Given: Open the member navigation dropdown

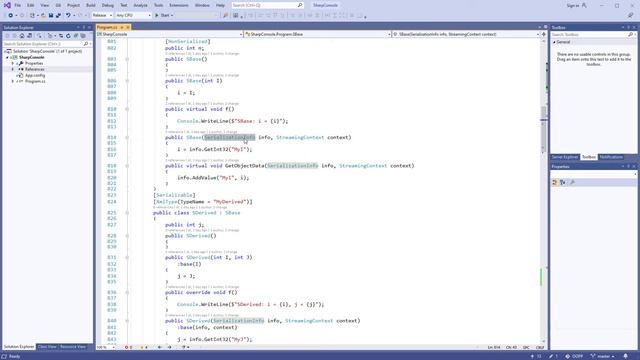Looking at the screenshot, I should (x=538, y=34).
